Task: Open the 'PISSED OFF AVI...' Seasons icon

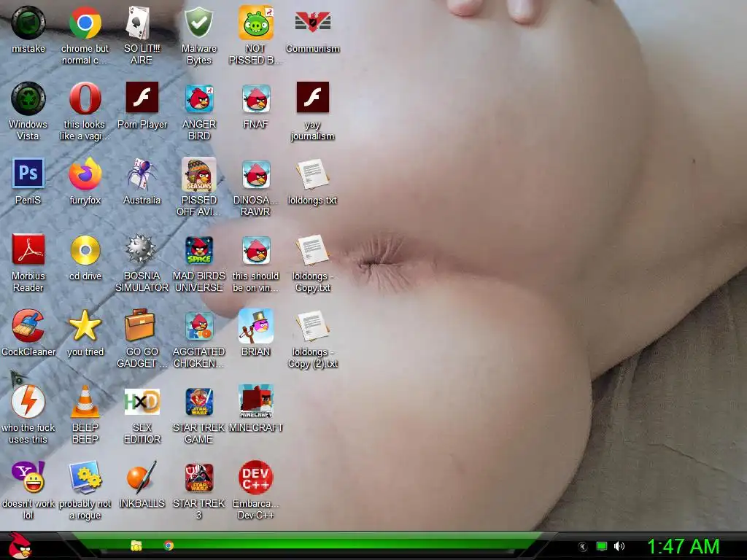Action: click(199, 174)
